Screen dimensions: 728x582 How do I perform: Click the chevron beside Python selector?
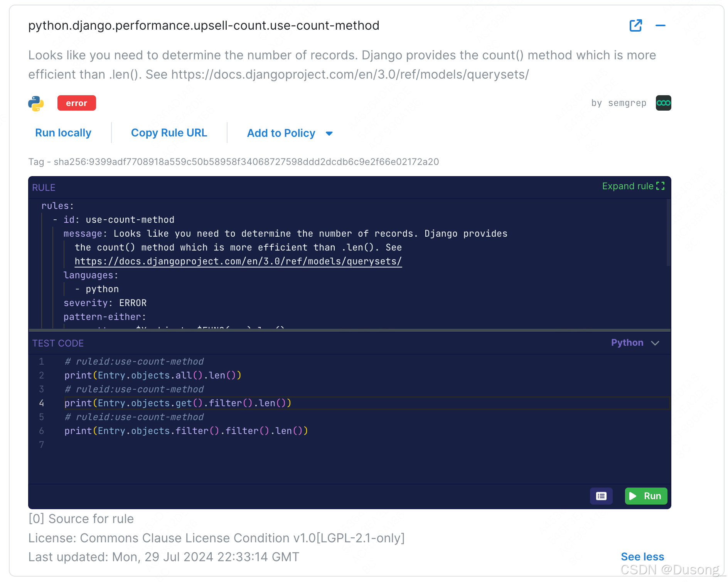coord(655,343)
